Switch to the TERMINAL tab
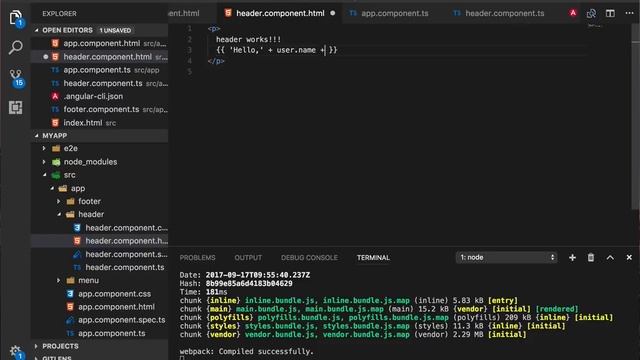This screenshot has height=360, width=640. click(x=373, y=258)
